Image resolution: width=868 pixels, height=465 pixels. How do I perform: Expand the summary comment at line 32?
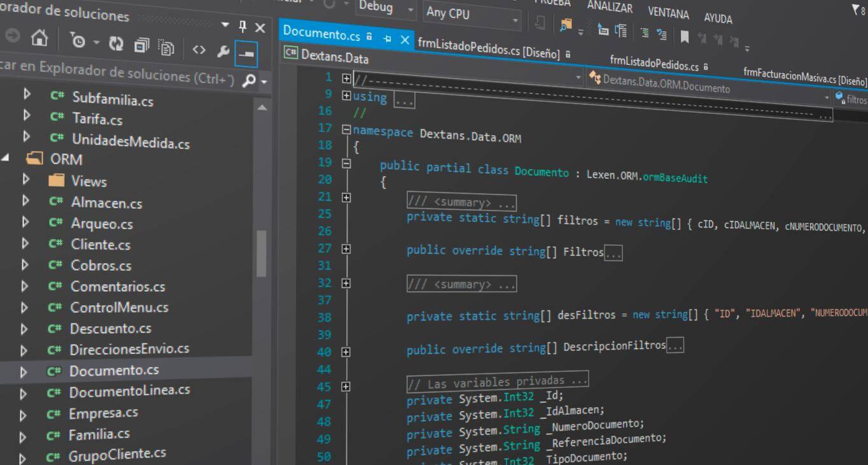pos(346,283)
